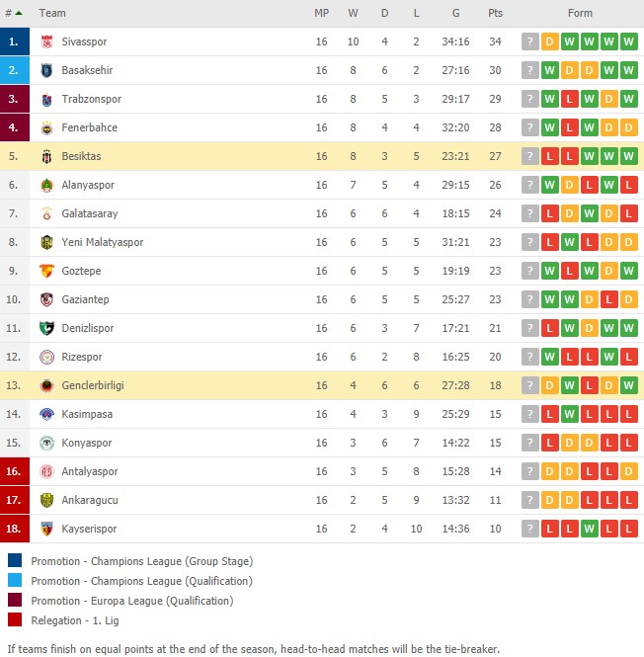Click the red Relegation legend swatch
The height and width of the screenshot is (657, 644).
pyautogui.click(x=15, y=619)
